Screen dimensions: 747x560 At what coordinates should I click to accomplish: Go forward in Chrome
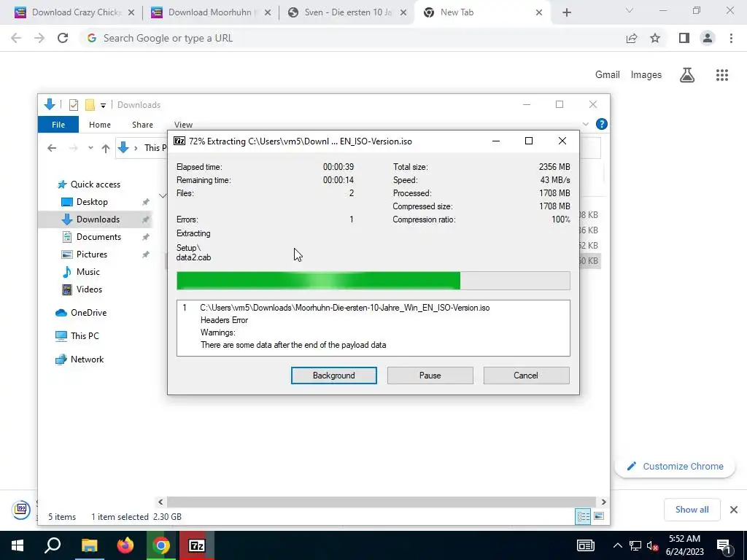(x=39, y=38)
